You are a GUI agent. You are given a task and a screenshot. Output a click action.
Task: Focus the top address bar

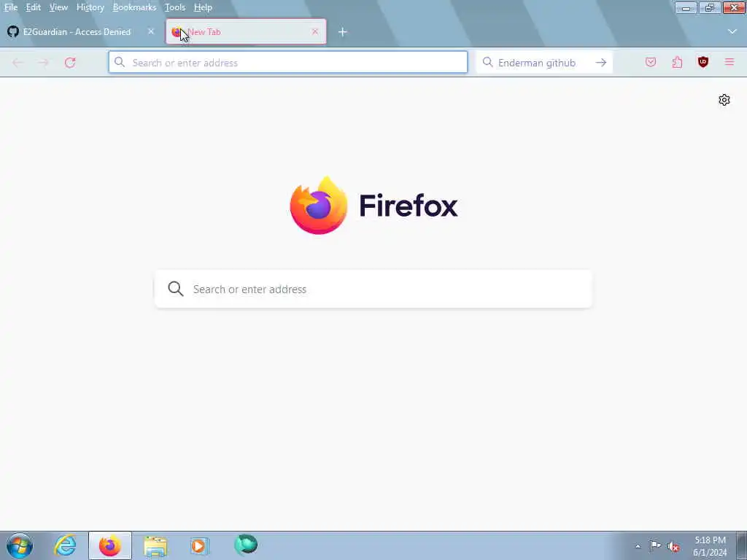coord(287,63)
